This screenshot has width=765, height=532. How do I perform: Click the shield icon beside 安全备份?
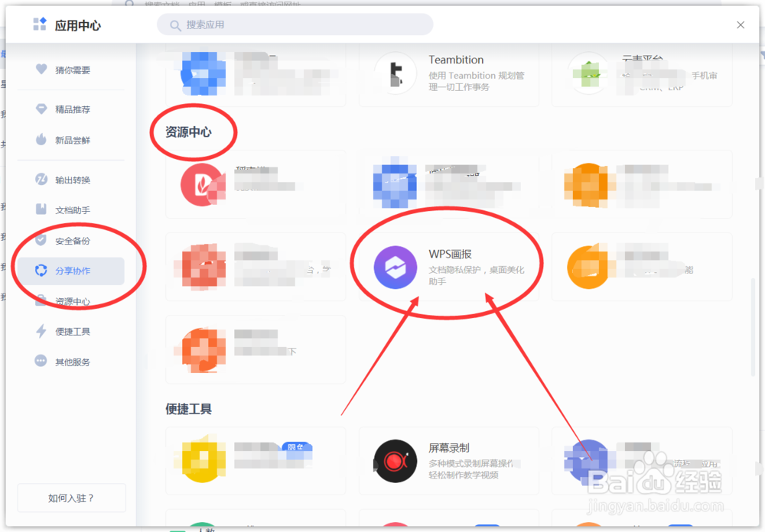pyautogui.click(x=41, y=240)
